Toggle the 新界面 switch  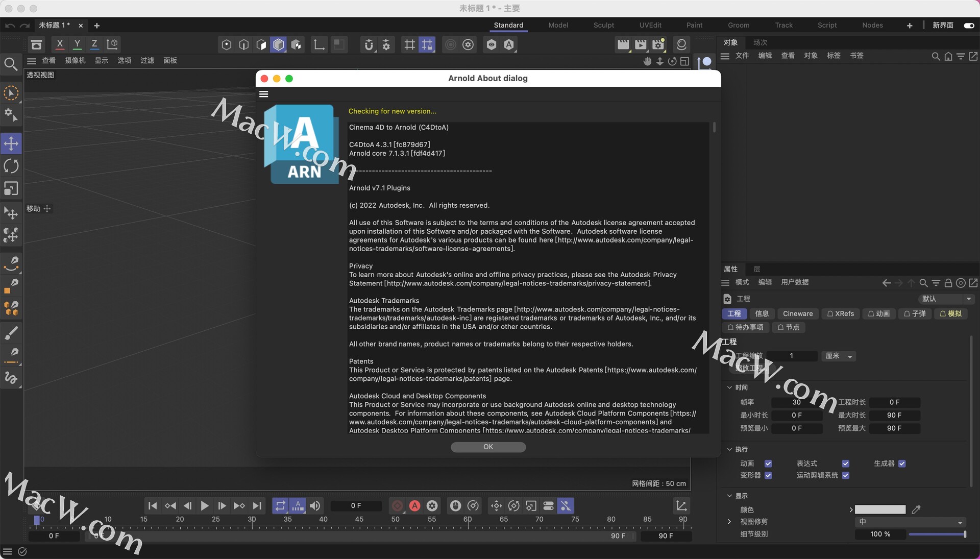(x=968, y=26)
